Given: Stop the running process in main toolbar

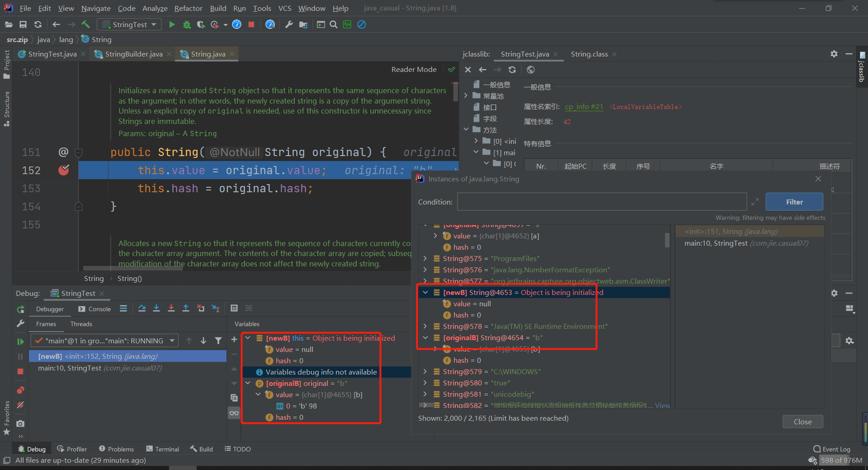Looking at the screenshot, I should click(251, 24).
